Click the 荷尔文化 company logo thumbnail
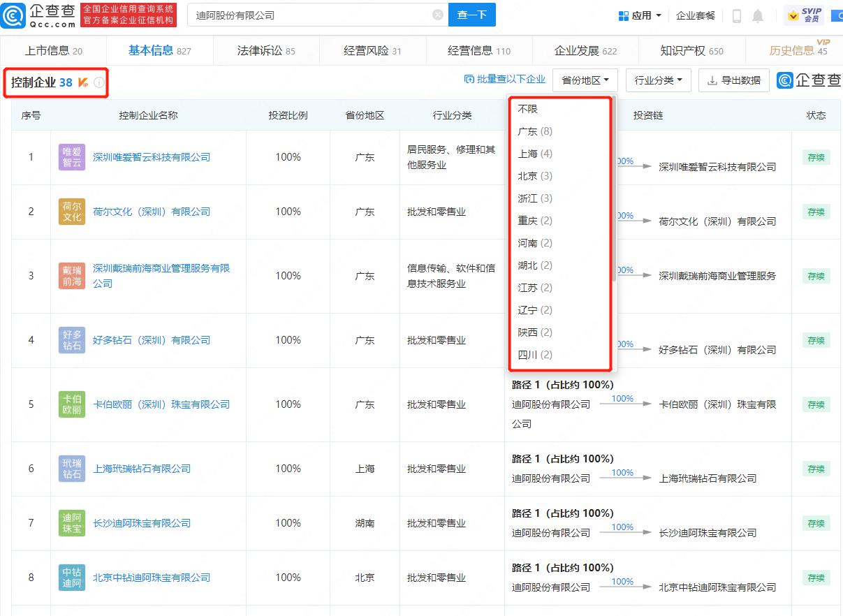Image resolution: width=843 pixels, height=616 pixels. pos(72,212)
